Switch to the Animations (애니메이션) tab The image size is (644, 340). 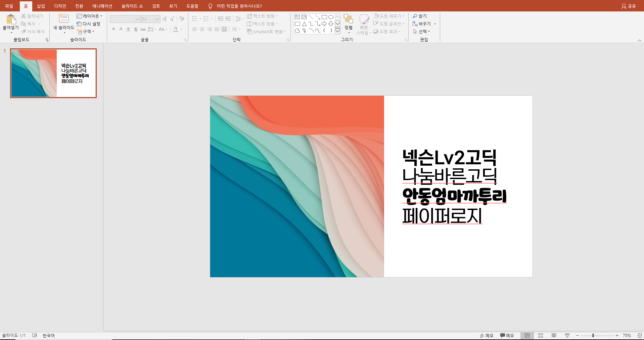(x=102, y=6)
